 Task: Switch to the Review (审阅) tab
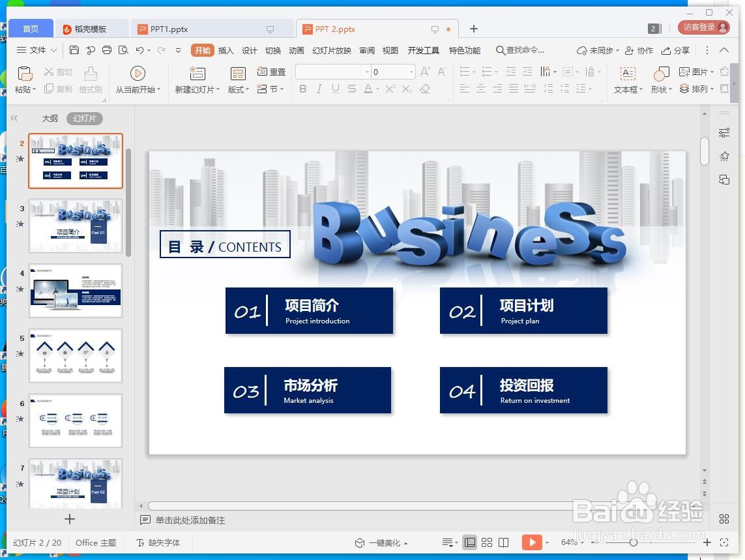367,50
